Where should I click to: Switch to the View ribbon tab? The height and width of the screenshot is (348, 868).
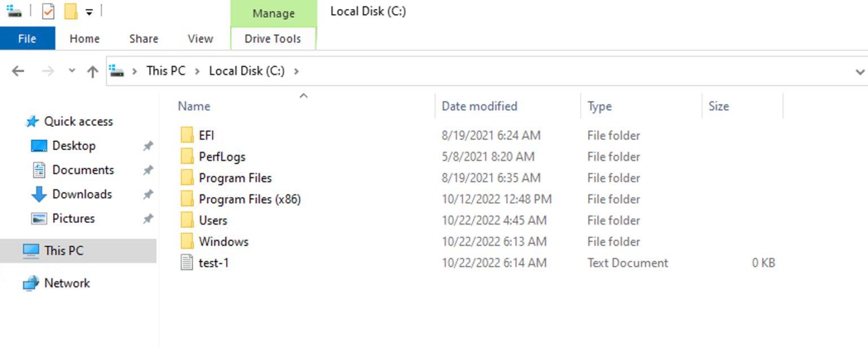200,38
